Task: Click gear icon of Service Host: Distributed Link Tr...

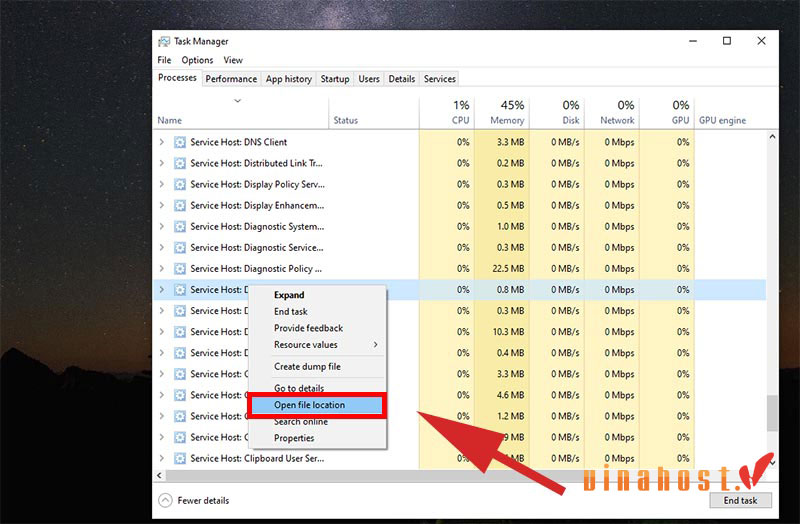Action: (x=180, y=163)
